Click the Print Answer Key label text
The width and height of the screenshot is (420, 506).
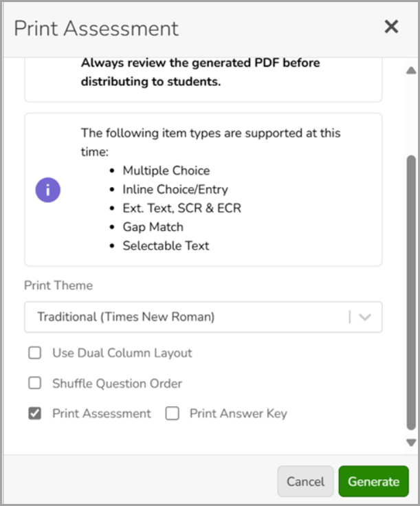coord(239,413)
